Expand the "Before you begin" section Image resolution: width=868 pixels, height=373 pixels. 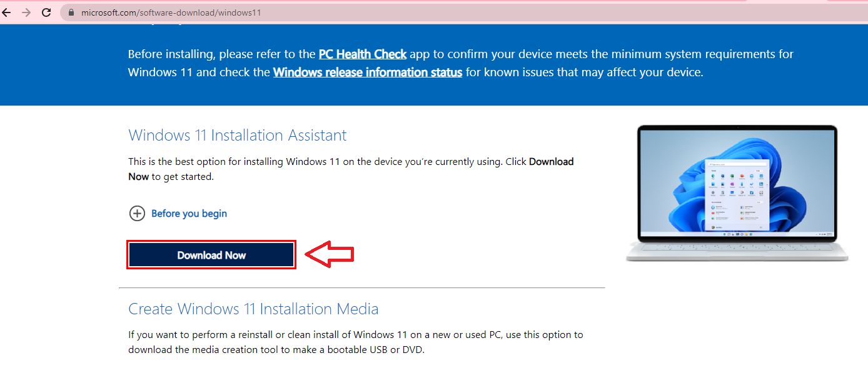[188, 213]
